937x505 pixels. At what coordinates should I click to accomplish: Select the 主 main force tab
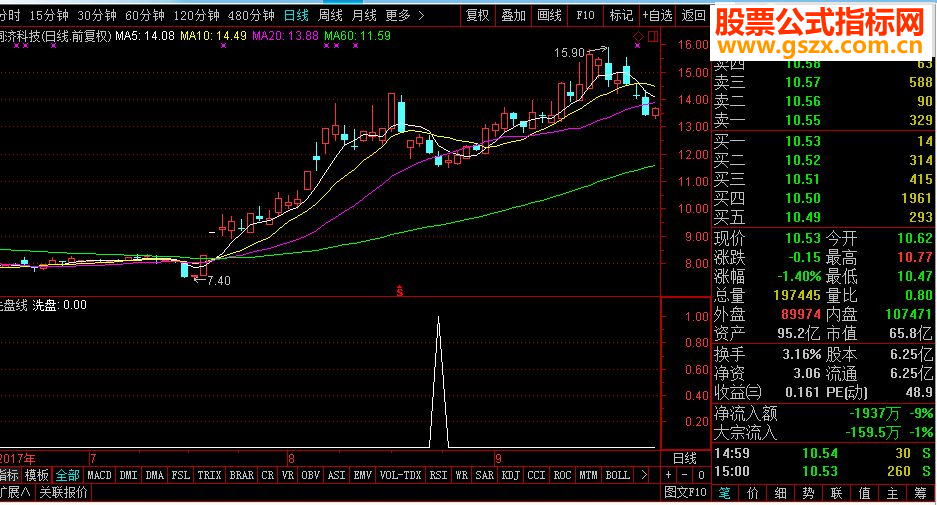(892, 494)
